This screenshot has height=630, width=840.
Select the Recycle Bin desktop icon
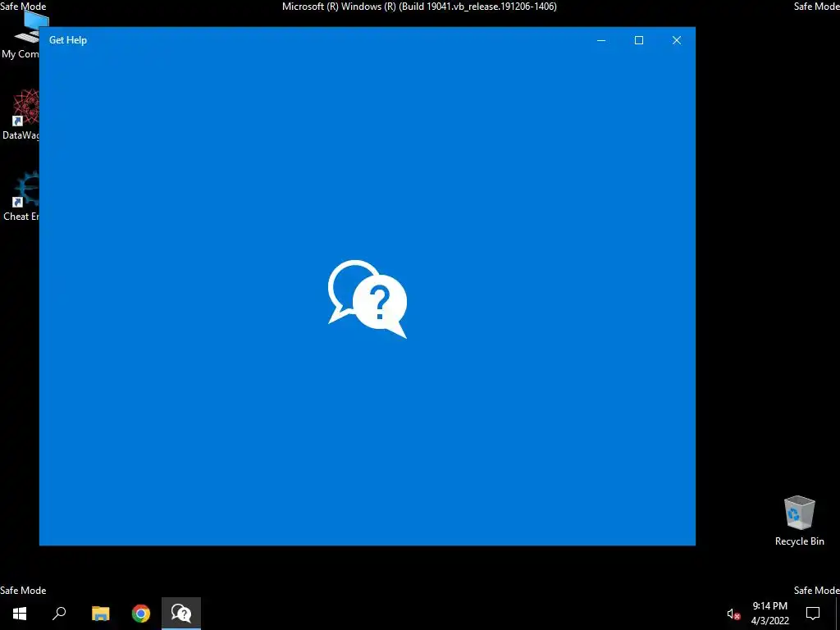tap(799, 521)
